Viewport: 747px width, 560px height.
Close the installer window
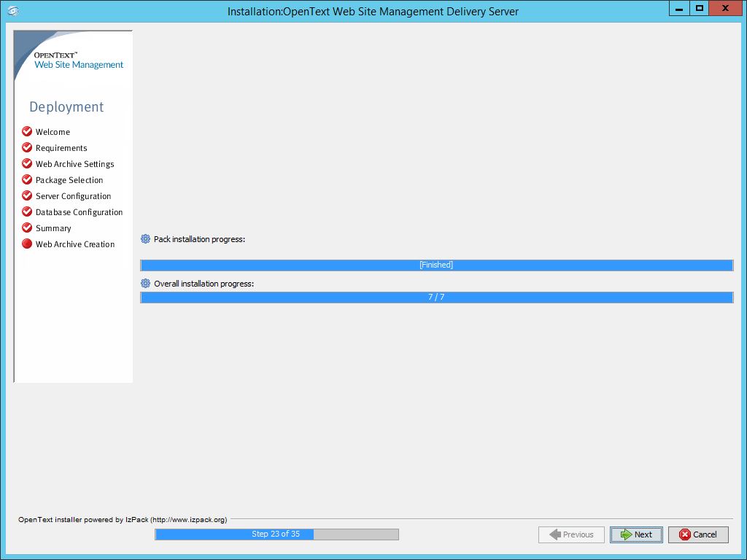click(x=725, y=9)
